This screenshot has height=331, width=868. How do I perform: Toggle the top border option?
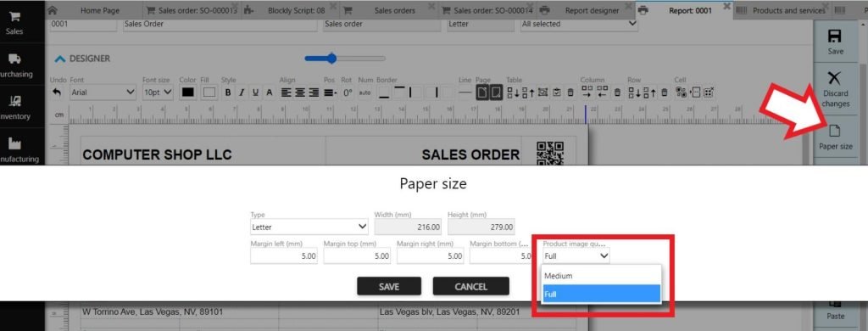click(400, 93)
